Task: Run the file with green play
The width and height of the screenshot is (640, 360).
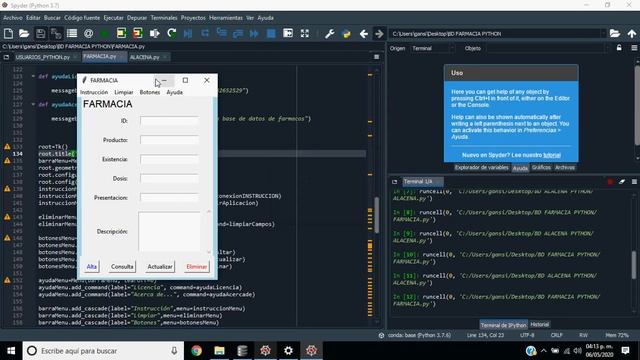Action: coord(104,33)
